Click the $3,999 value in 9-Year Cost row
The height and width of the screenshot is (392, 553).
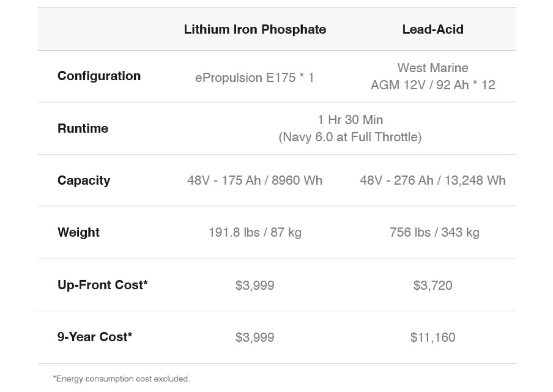click(x=254, y=337)
